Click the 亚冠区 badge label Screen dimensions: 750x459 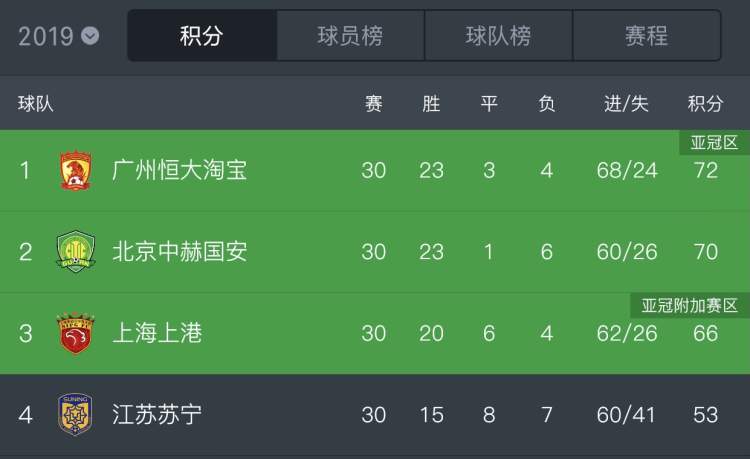[x=714, y=142]
